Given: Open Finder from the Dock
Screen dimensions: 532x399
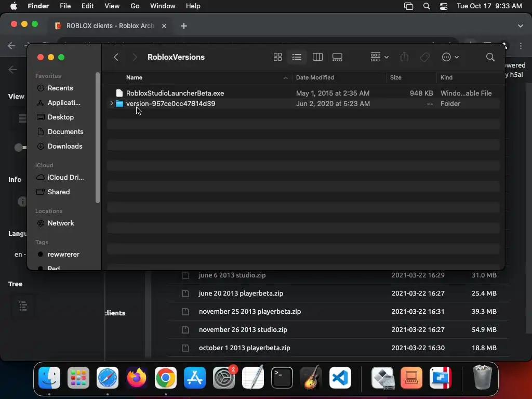Looking at the screenshot, I should (49, 378).
